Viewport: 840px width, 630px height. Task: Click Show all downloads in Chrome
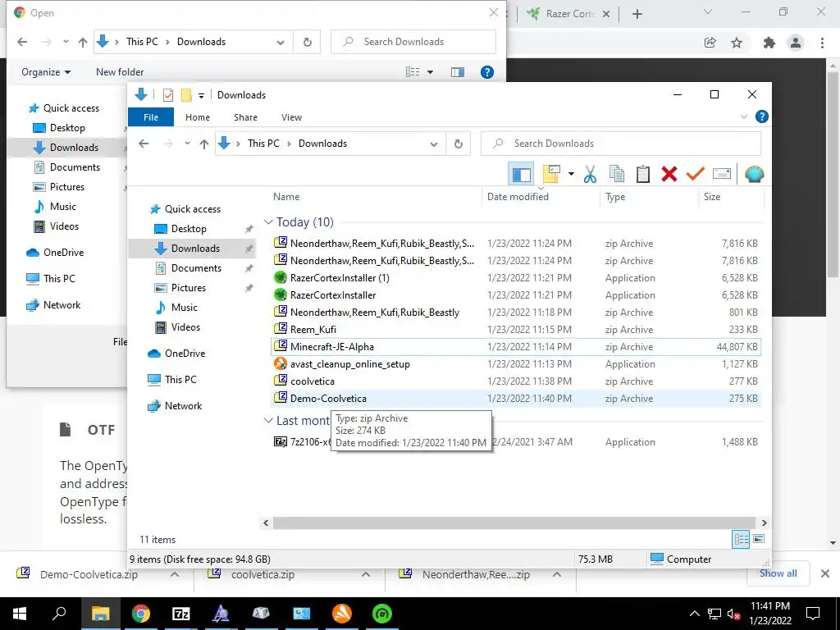point(778,573)
